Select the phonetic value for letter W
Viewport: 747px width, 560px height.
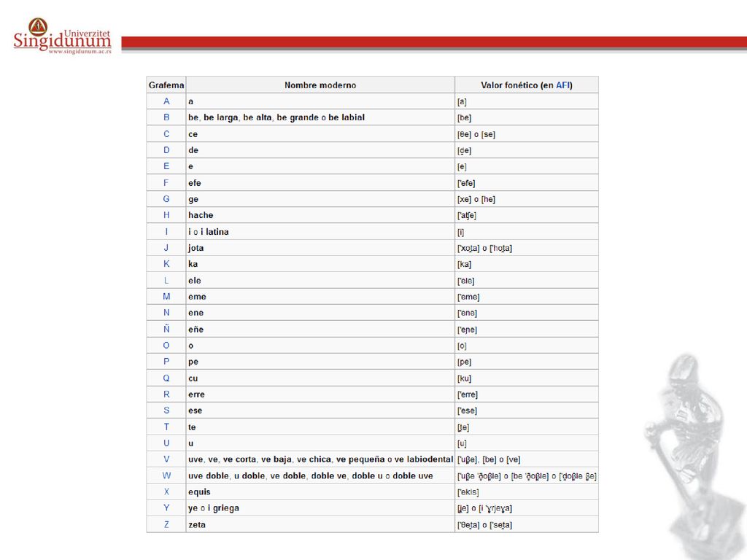[x=527, y=476]
